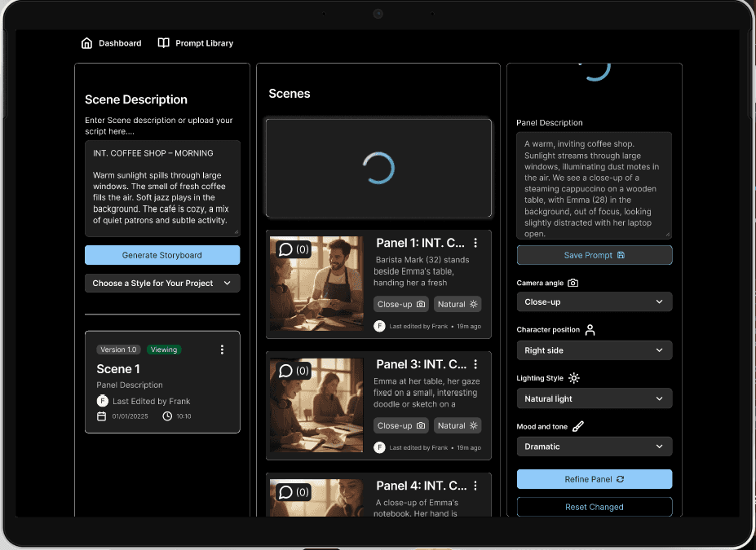Click Panel 1 Close-up camera tag
Screen dimensions: 756x550
[x=401, y=305]
